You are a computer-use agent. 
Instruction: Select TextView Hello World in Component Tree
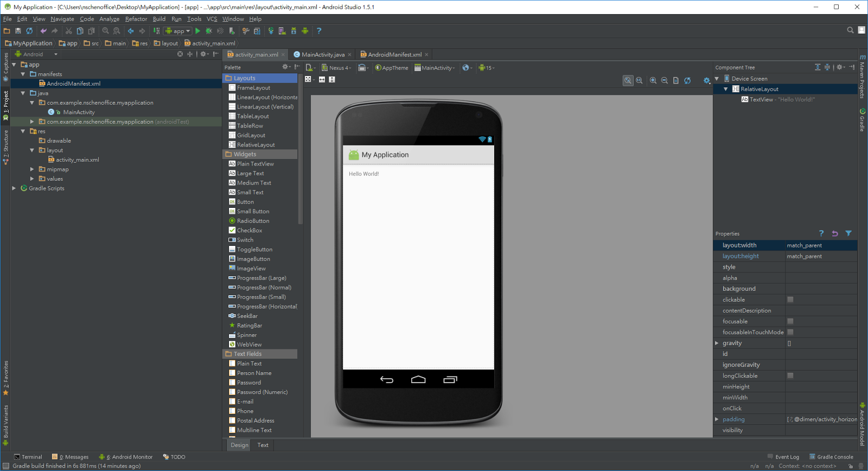[x=778, y=99]
